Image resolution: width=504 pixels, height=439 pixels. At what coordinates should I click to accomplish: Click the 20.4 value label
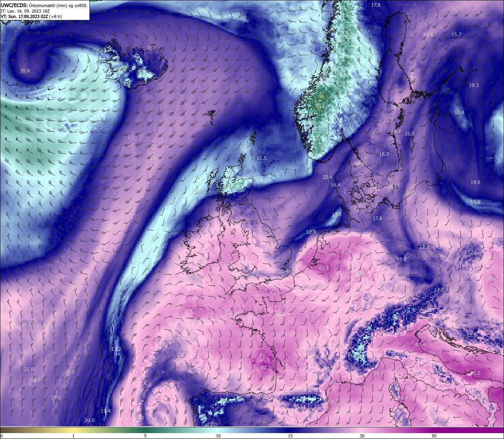(283, 271)
